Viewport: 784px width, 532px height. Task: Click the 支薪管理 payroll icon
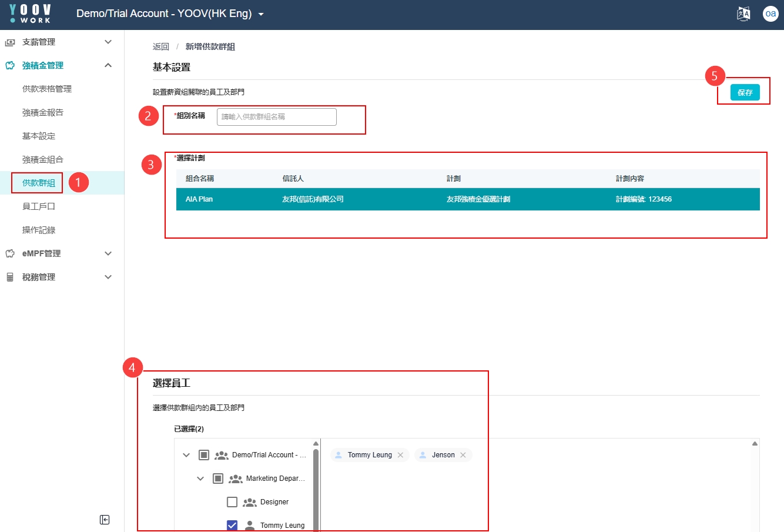pyautogui.click(x=10, y=42)
